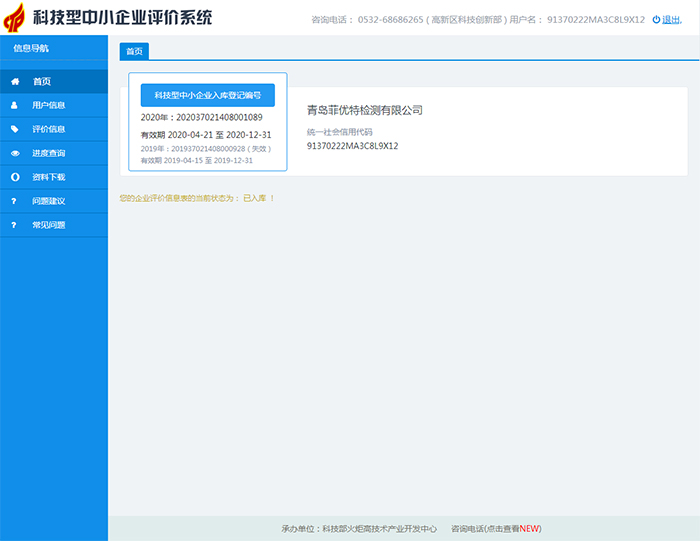Open 首页 in the sidebar
700x541 pixels.
54,82
